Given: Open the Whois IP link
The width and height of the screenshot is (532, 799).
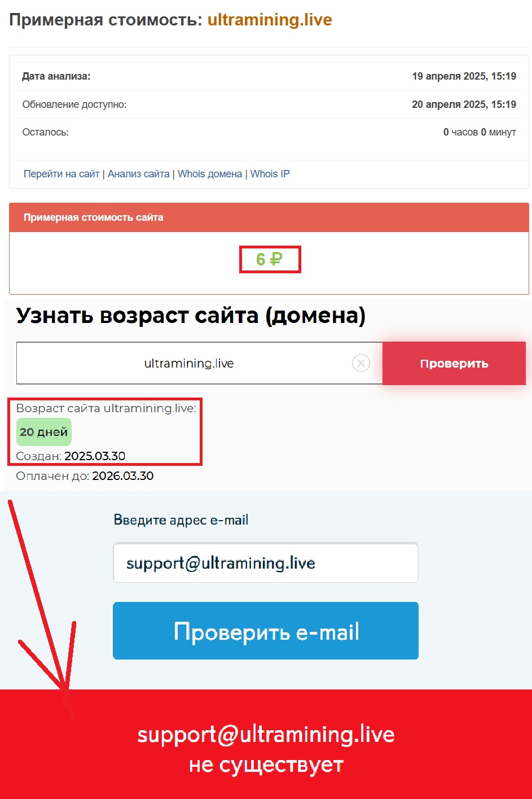Looking at the screenshot, I should tap(270, 174).
